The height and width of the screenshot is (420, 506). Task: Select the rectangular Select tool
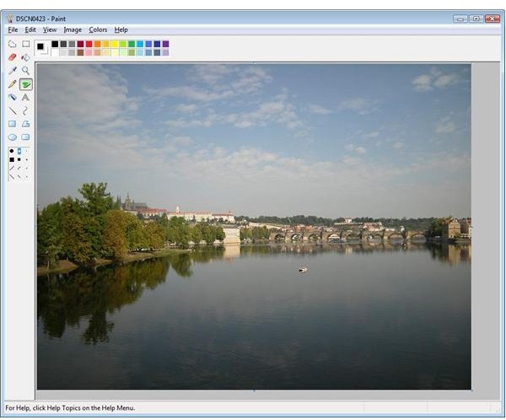coord(26,44)
